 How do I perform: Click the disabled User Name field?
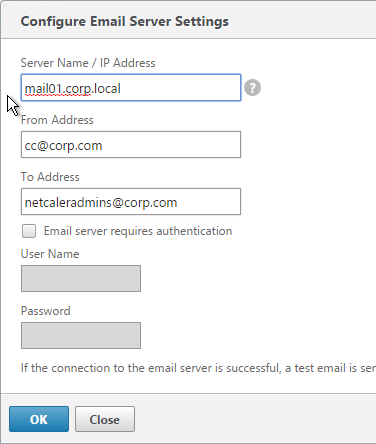click(x=81, y=278)
